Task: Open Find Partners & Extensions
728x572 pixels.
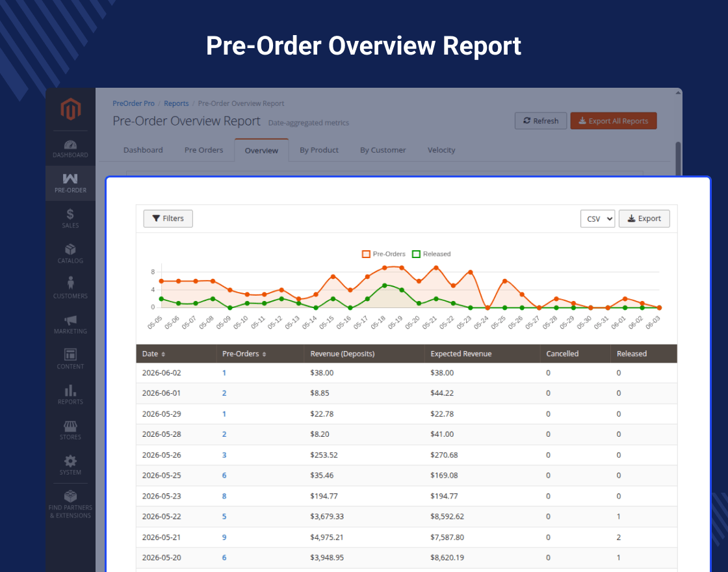Action: [x=71, y=504]
